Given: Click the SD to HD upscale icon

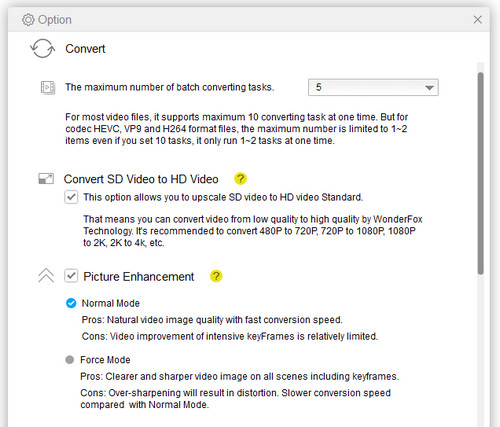Looking at the screenshot, I should point(46,179).
